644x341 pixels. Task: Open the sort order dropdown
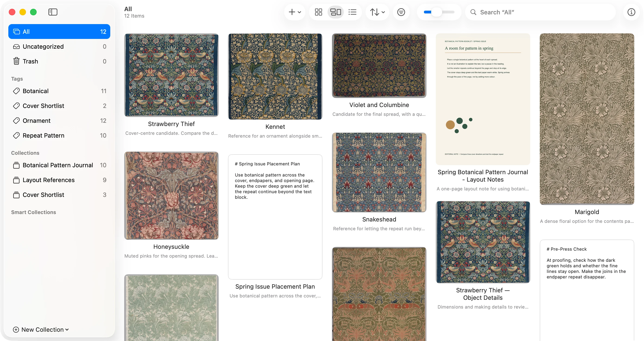click(377, 12)
